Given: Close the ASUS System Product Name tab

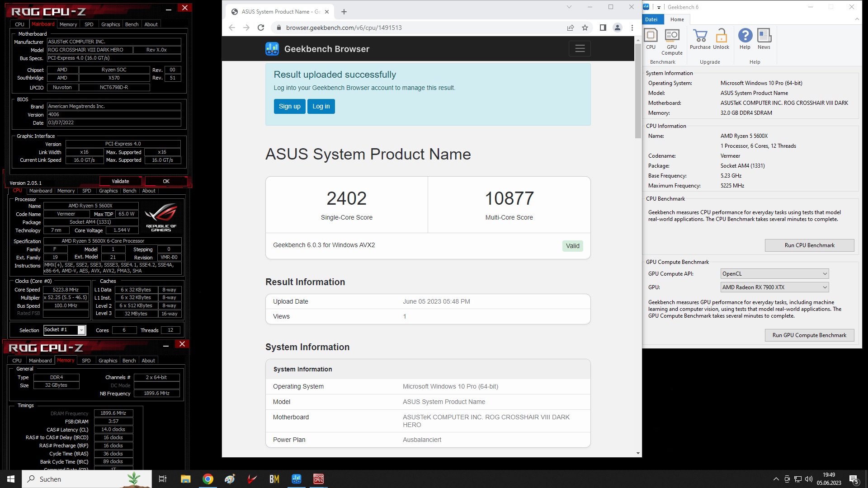Looking at the screenshot, I should click(x=327, y=12).
